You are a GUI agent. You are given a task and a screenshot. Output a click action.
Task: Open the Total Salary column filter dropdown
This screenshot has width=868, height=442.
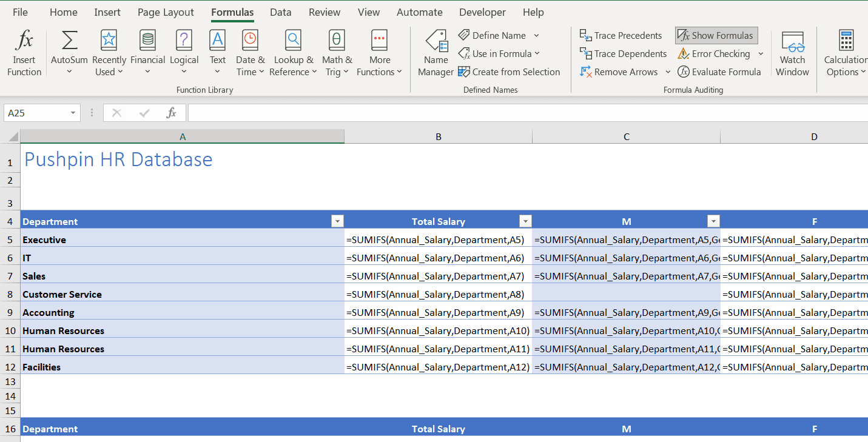pos(526,221)
